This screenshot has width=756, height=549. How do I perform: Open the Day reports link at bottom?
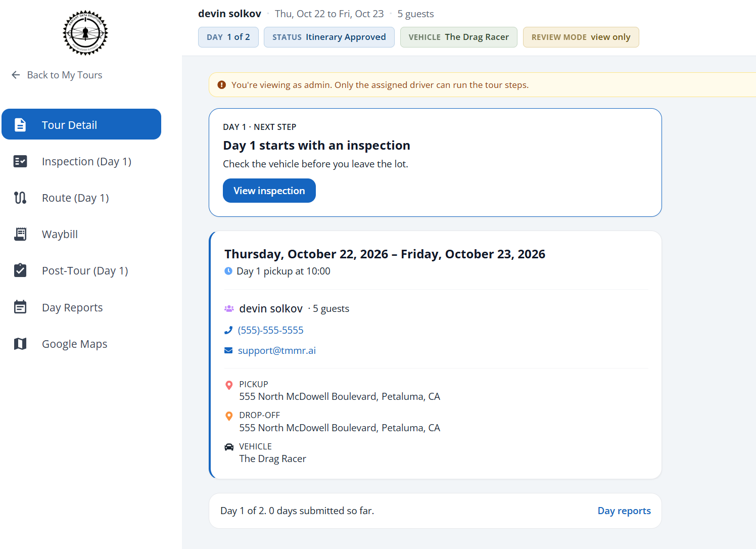(624, 511)
